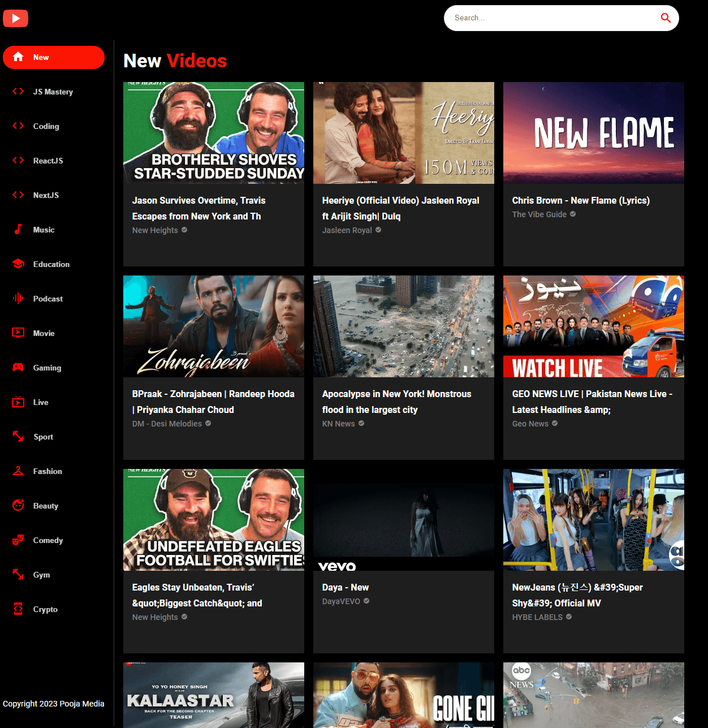The width and height of the screenshot is (708, 728).
Task: Select the Fashion category
Action: (54, 471)
